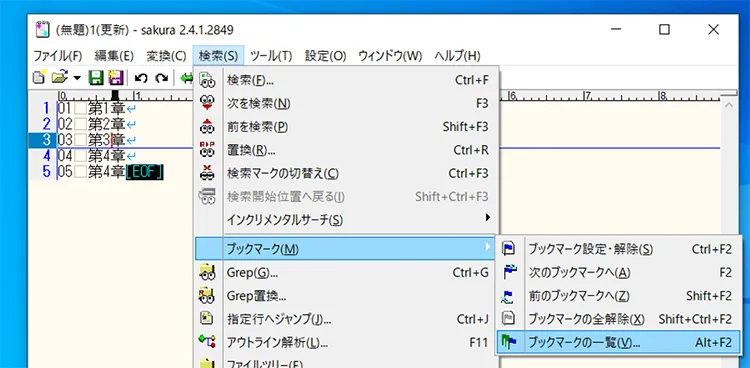The width and height of the screenshot is (750, 368).
Task: Select 次のブックマークへ(A) entry
Action: pyautogui.click(x=619, y=273)
